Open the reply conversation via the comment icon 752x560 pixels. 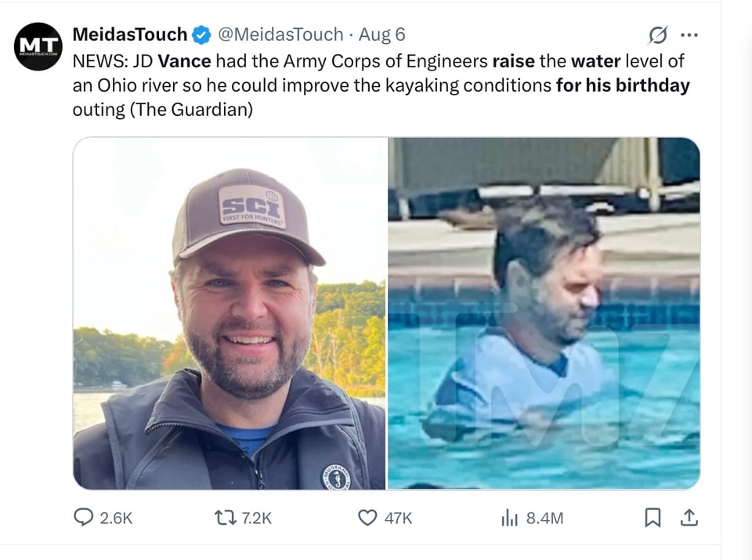tap(85, 518)
